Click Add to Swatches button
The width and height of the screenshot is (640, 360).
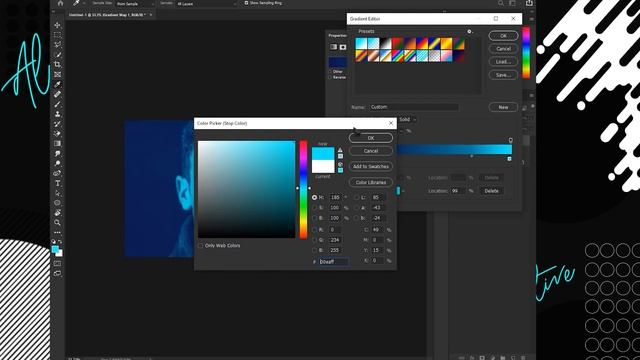[371, 167]
